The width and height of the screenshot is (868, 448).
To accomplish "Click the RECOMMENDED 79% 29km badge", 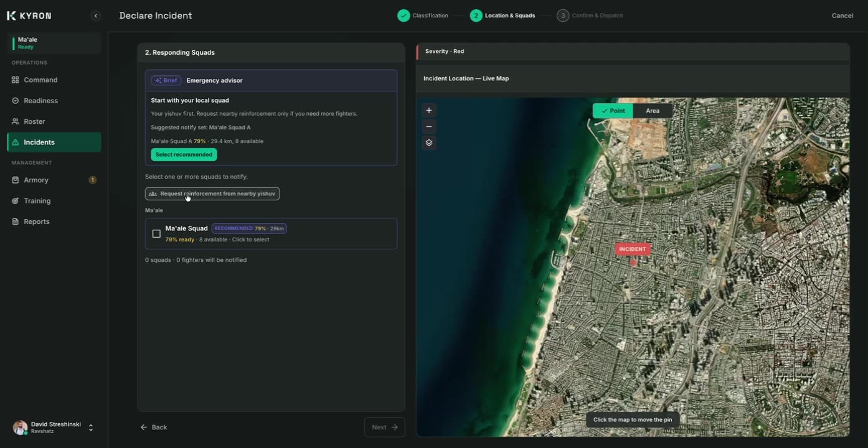I will click(x=249, y=228).
